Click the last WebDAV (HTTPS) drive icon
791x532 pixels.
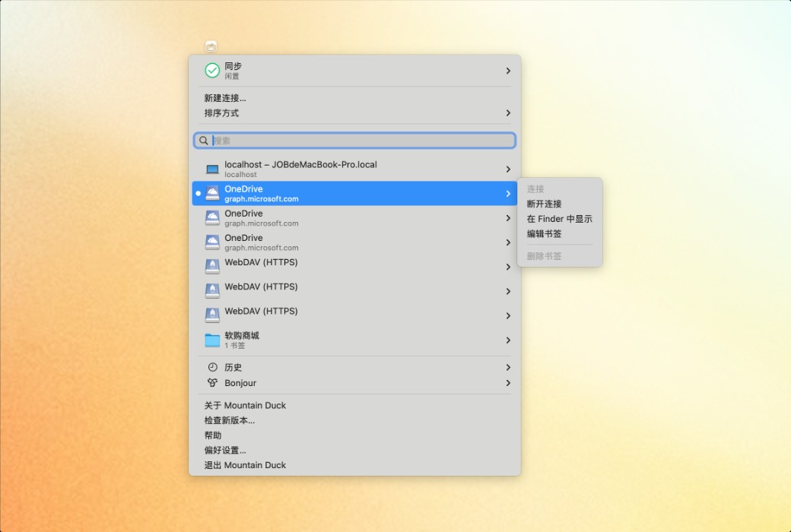(212, 315)
